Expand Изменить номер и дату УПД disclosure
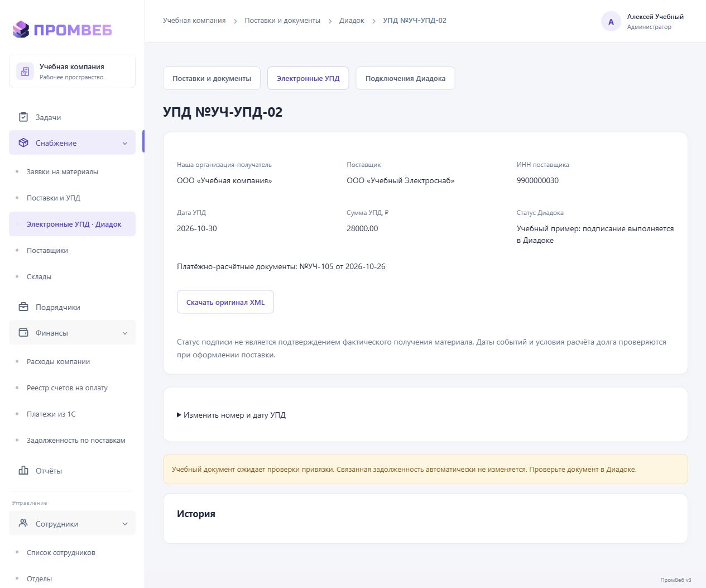The height and width of the screenshot is (588, 706). 231,415
